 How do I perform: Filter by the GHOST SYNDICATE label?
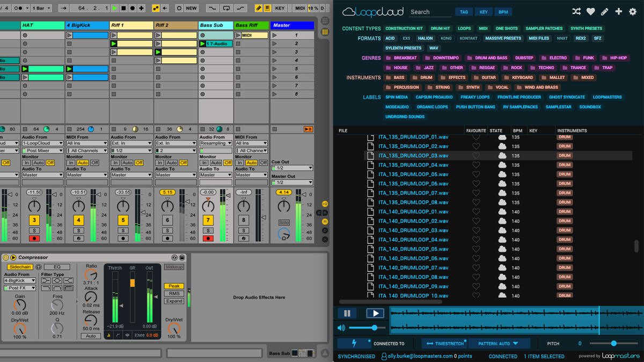pyautogui.click(x=567, y=97)
